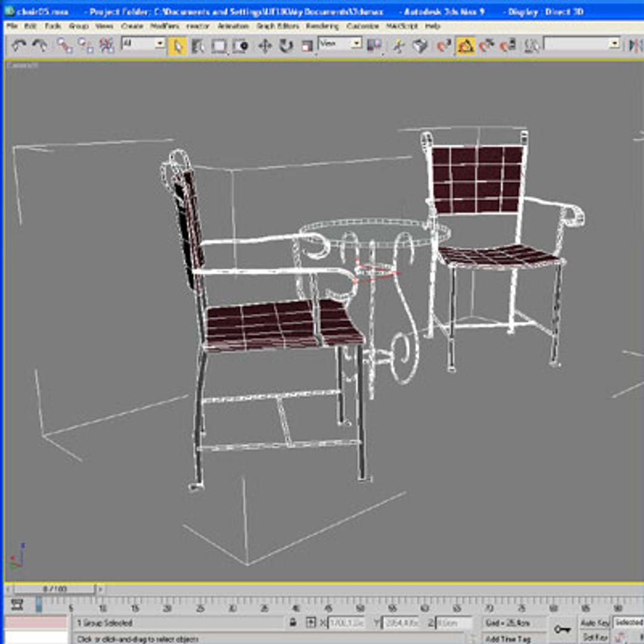
Task: Click the time slider's left arrow
Action: point(8,589)
